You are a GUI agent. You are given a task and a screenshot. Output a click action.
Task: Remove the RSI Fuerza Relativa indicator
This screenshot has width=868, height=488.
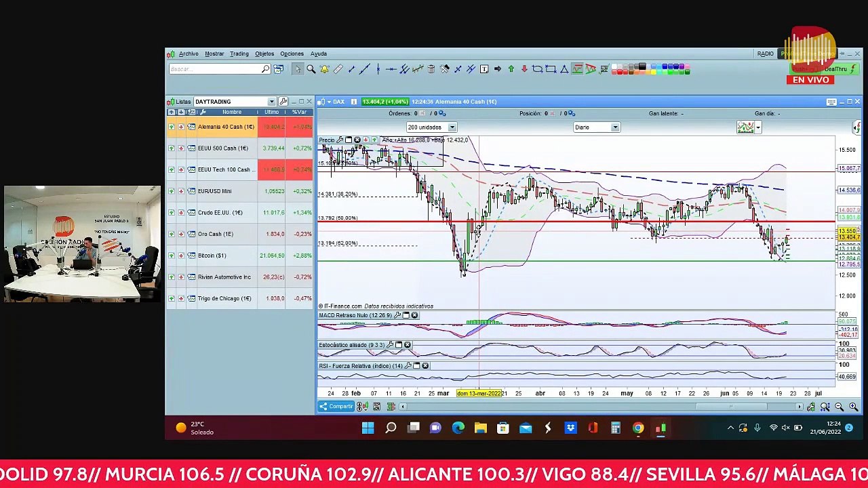coord(425,366)
